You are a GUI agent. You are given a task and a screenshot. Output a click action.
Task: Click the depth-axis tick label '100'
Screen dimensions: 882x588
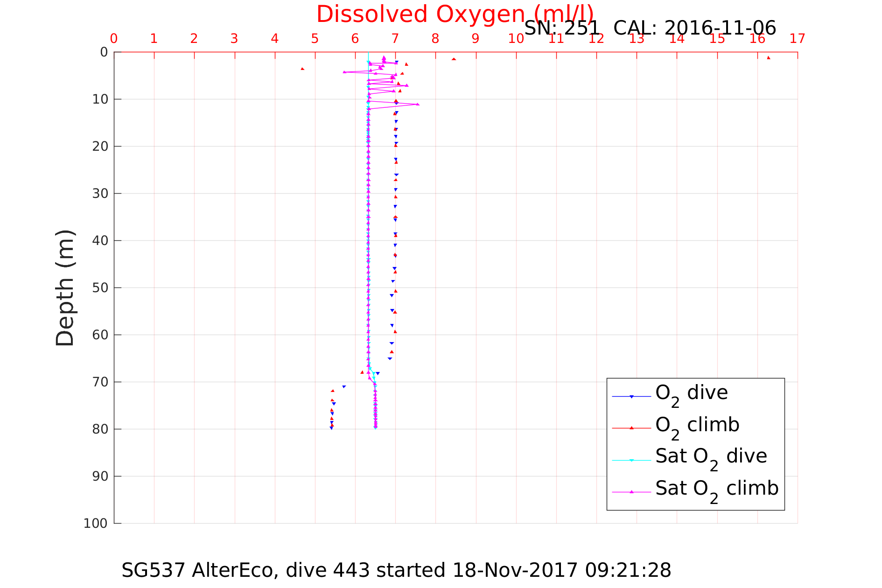(96, 524)
